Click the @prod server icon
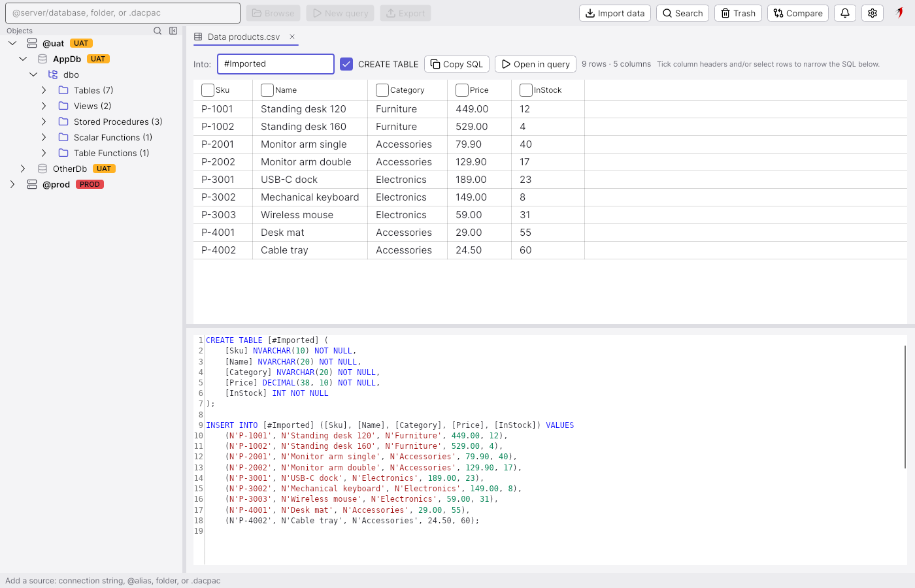 point(32,184)
